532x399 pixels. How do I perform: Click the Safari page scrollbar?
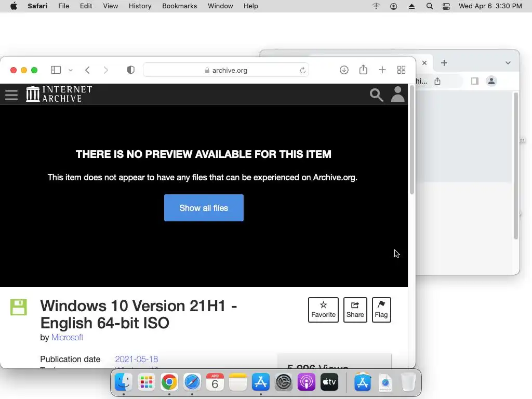pos(412,140)
